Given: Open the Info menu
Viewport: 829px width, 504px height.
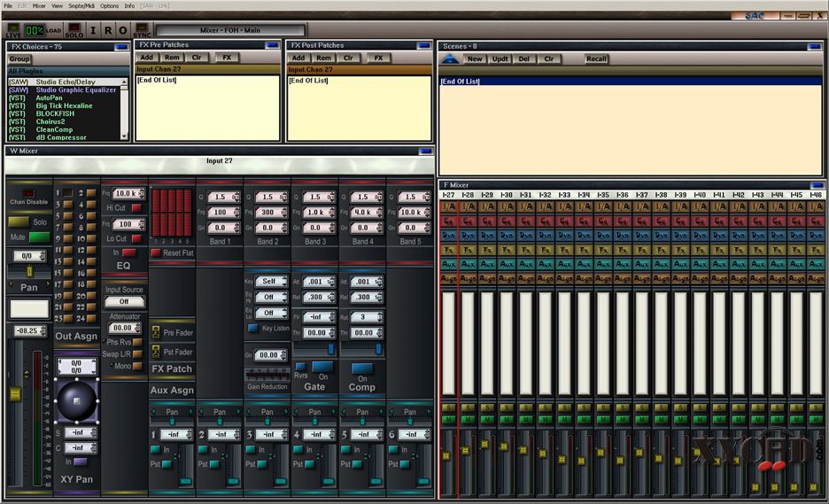Looking at the screenshot, I should point(129,6).
